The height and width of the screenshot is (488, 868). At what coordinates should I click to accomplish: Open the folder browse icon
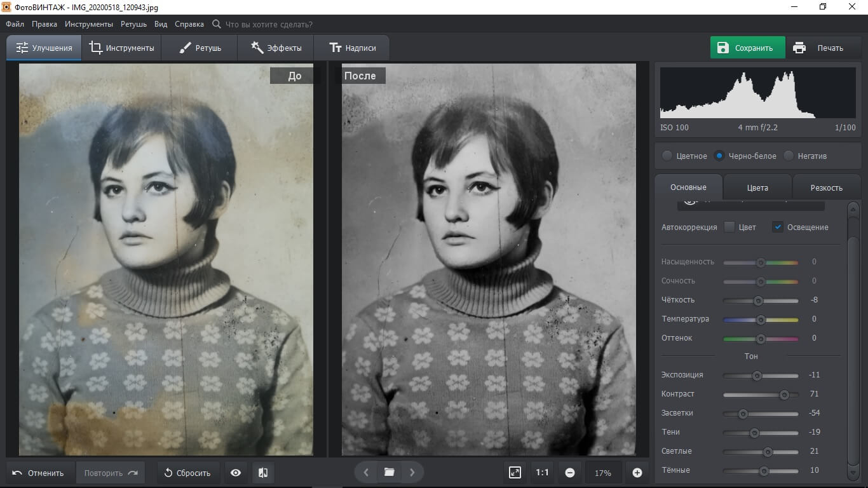click(x=389, y=472)
